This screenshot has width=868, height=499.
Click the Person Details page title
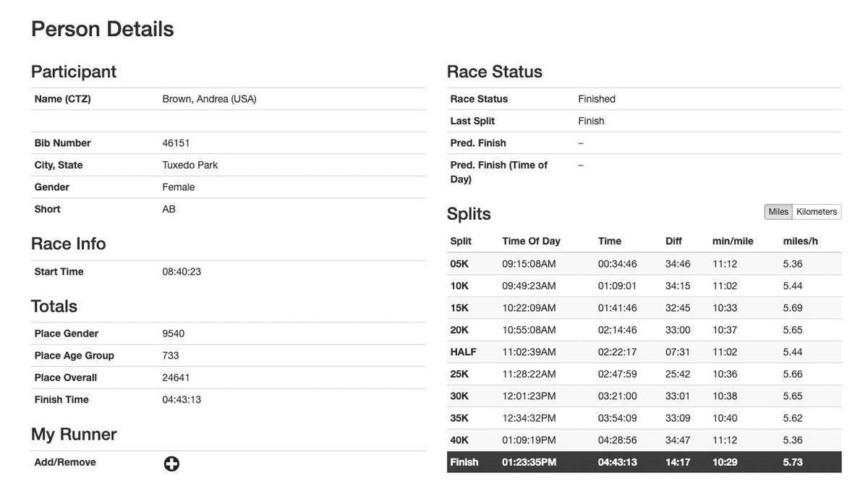[x=102, y=29]
